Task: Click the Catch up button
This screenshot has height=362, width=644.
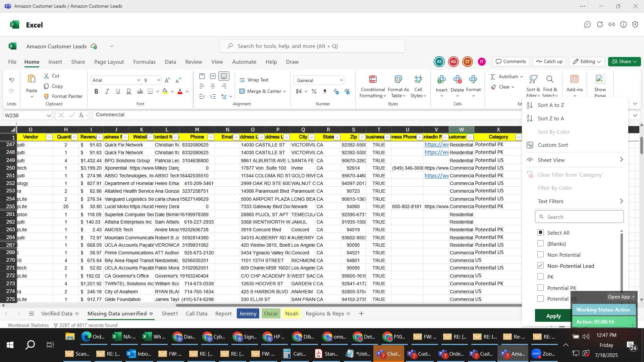Action: point(549,62)
